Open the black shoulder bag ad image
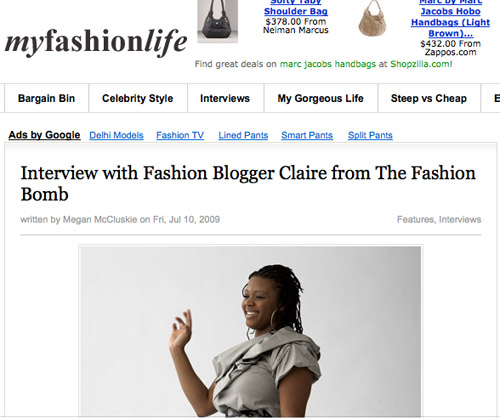The width and height of the screenshot is (500, 418). click(x=218, y=21)
